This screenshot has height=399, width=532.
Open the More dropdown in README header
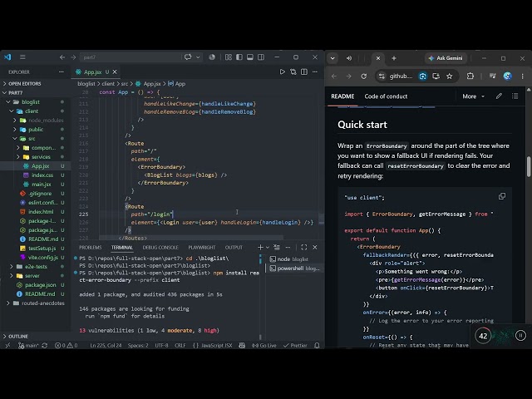point(473,96)
